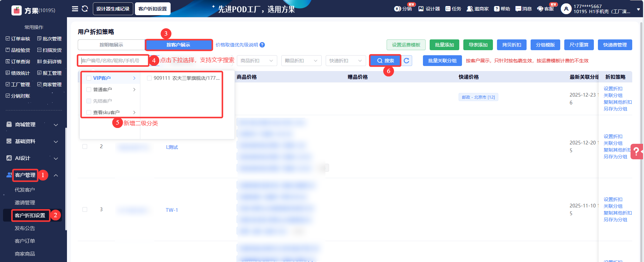Open 消息 notifications in the top bar

tap(524, 9)
